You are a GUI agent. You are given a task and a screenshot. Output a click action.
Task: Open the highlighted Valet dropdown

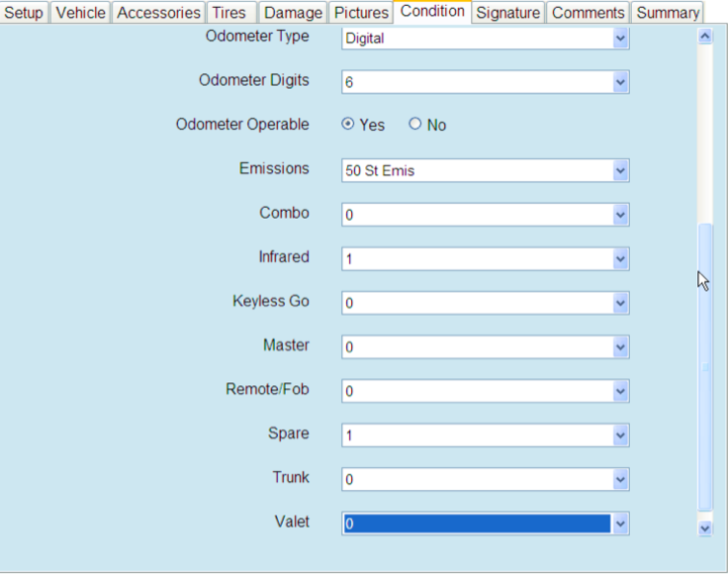(x=620, y=524)
